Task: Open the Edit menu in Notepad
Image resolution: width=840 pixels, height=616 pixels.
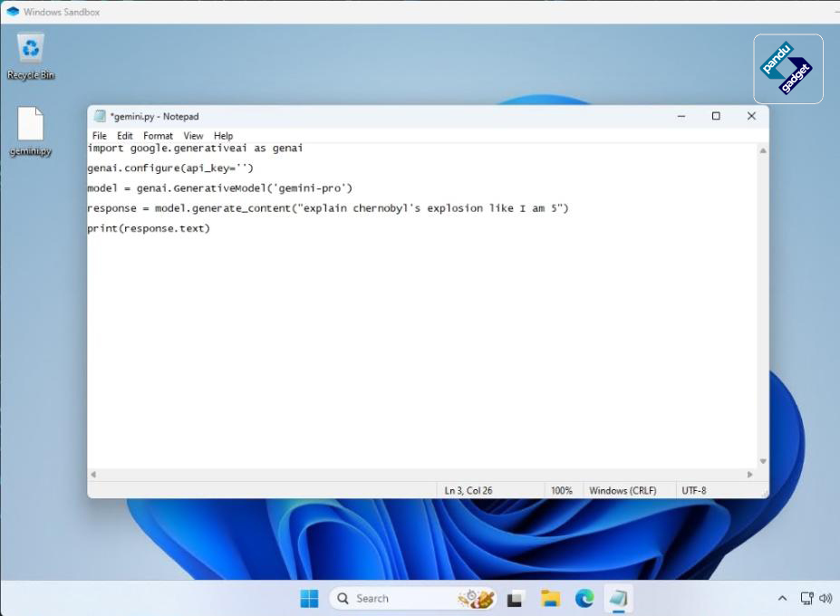Action: (124, 136)
